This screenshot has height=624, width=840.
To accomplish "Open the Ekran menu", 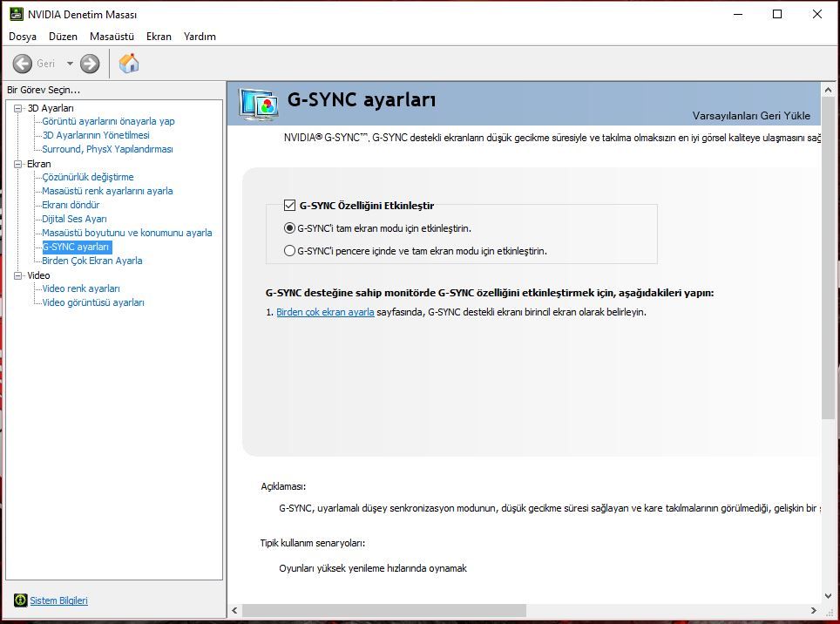I will (159, 37).
